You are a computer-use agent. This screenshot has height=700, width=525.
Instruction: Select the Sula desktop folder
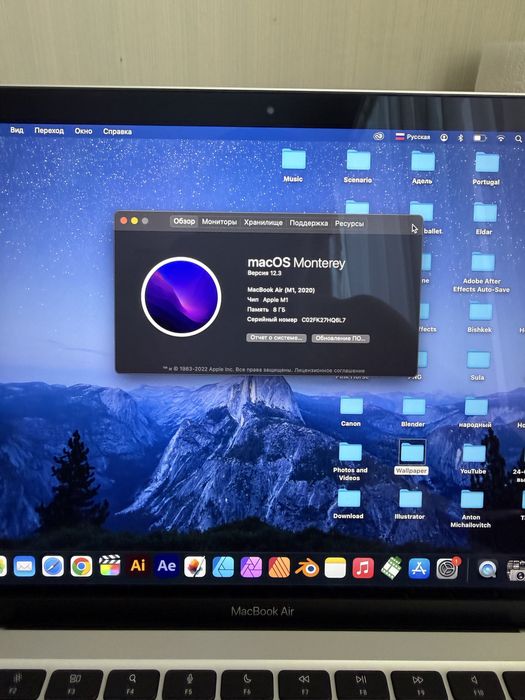point(478,365)
